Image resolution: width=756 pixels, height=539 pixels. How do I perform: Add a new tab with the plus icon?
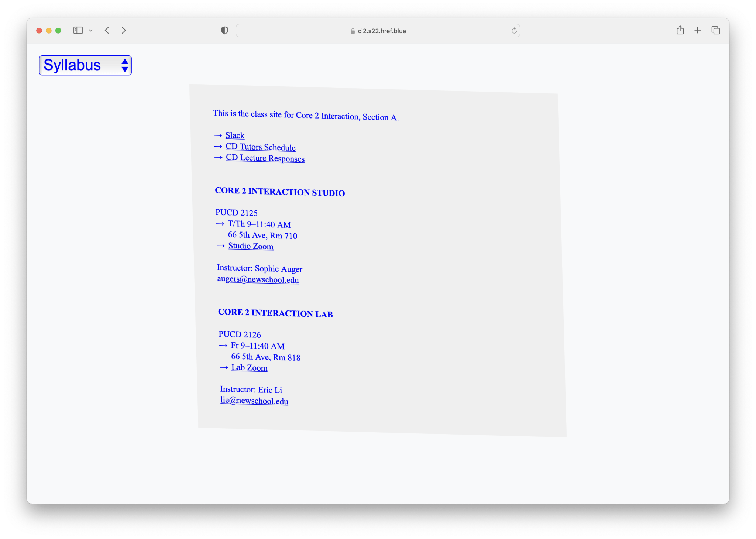697,31
